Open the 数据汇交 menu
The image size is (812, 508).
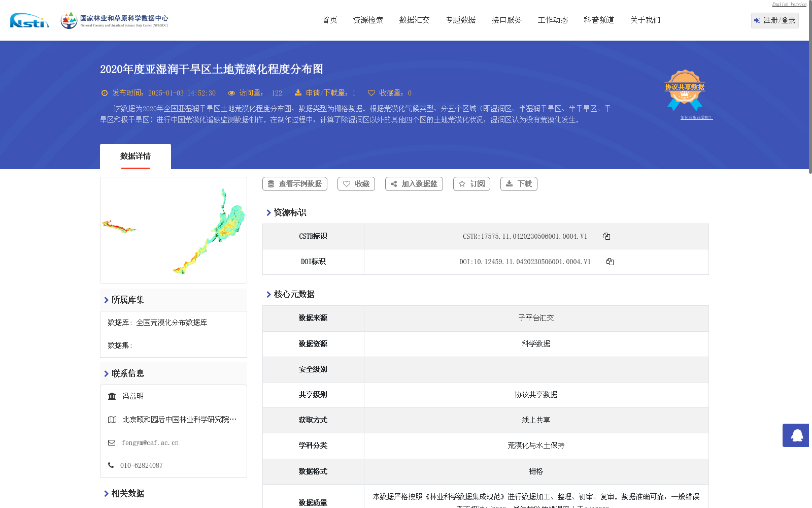[x=415, y=20]
